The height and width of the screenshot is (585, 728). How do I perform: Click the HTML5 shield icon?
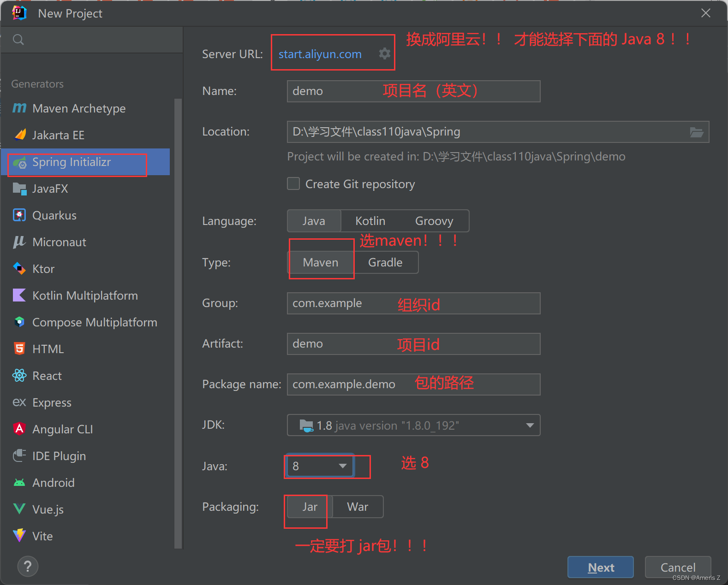point(19,349)
